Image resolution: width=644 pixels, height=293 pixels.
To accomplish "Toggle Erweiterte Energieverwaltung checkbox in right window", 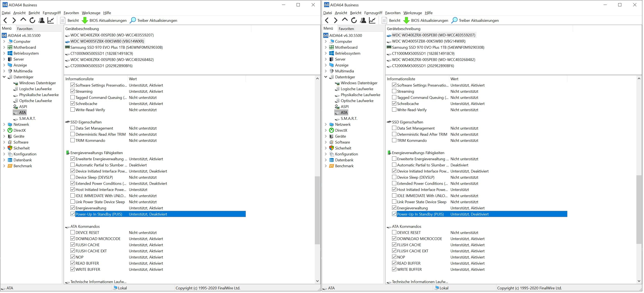I will (x=394, y=159).
